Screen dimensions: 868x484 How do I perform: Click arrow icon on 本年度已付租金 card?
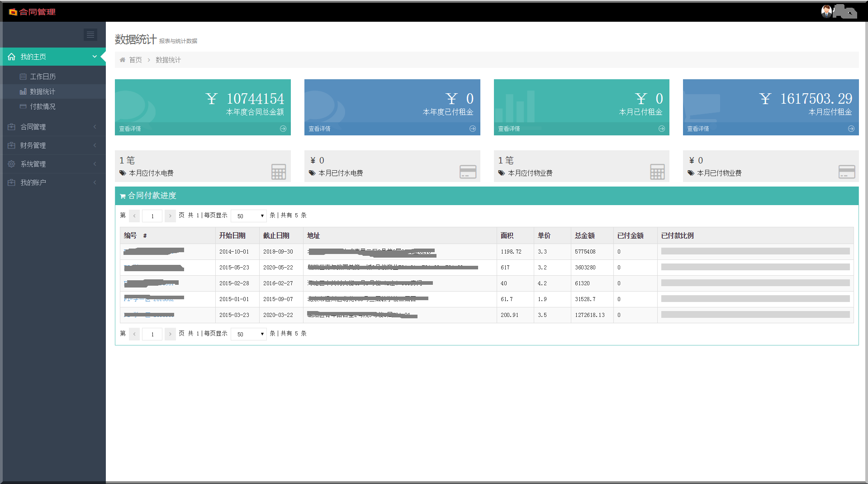(x=473, y=129)
